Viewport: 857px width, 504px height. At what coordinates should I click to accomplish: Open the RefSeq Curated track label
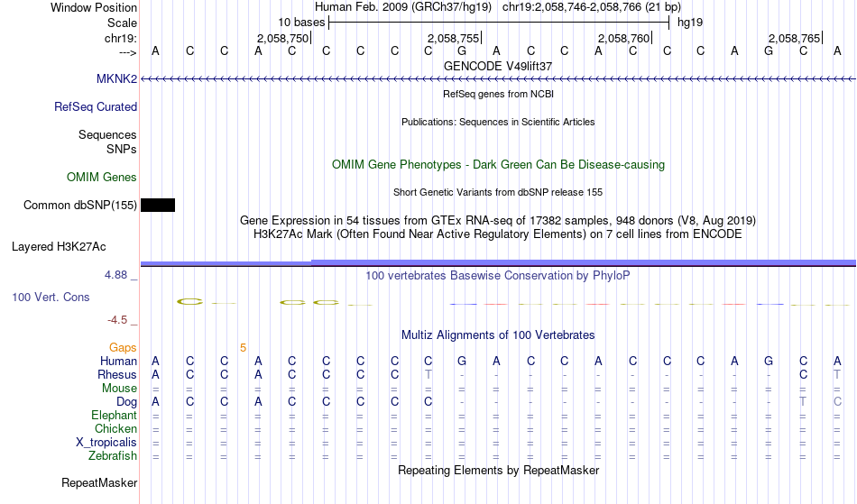tap(96, 107)
